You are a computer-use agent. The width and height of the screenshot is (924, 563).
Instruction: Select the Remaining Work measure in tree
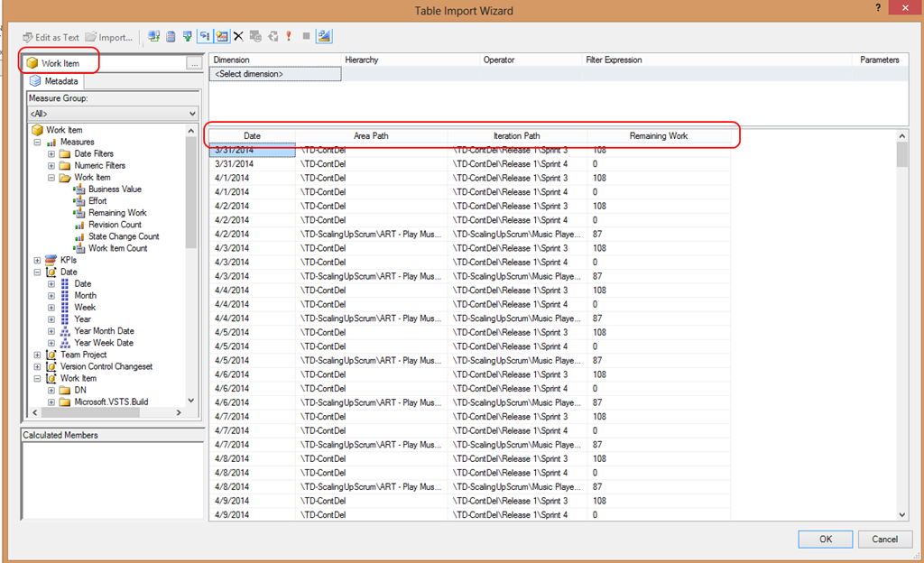117,213
